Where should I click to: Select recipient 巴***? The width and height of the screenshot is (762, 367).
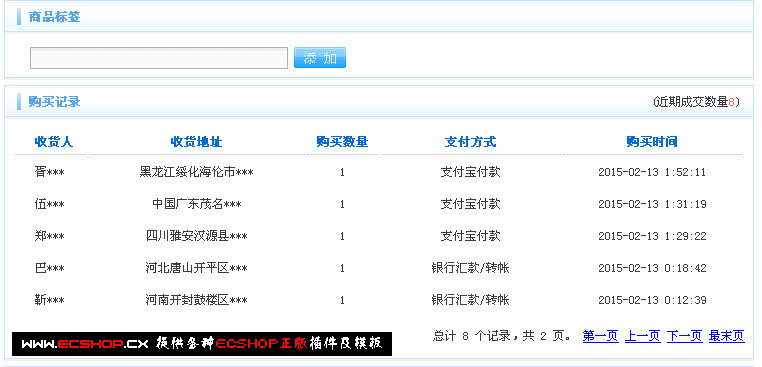coord(50,268)
